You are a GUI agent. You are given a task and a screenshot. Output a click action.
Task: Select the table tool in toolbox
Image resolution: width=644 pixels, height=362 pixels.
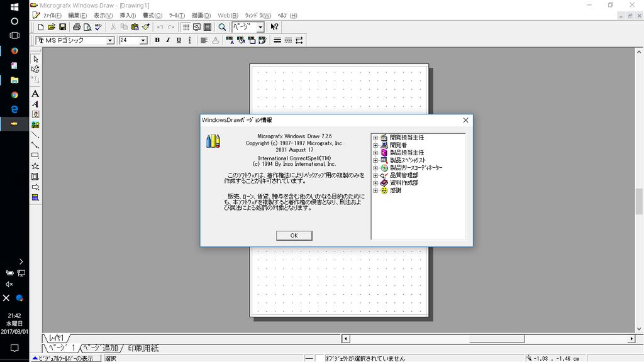pos(35,197)
